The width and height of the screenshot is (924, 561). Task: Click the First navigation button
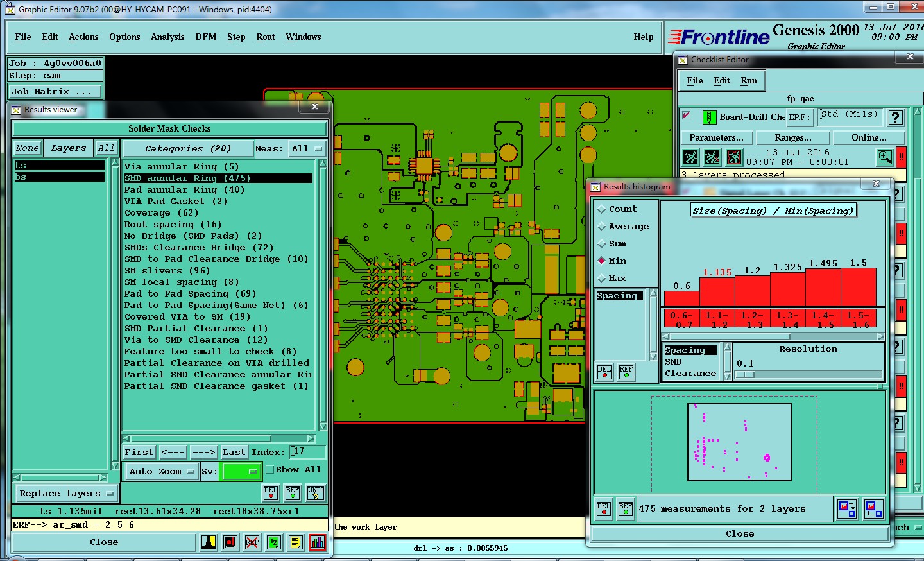[139, 452]
